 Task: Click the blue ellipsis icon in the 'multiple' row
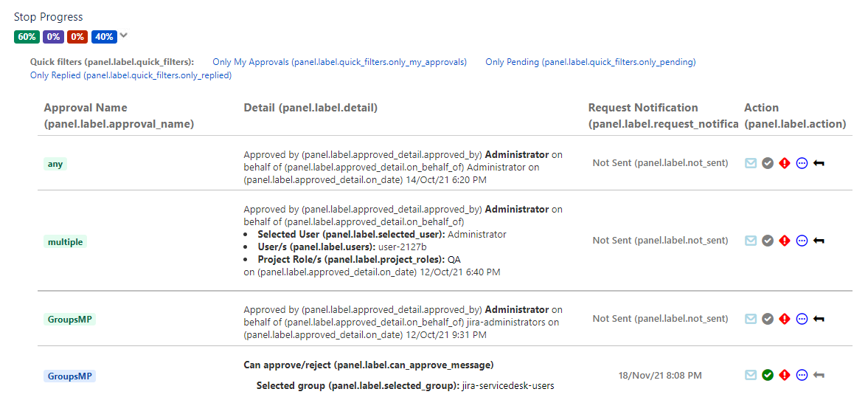point(802,241)
